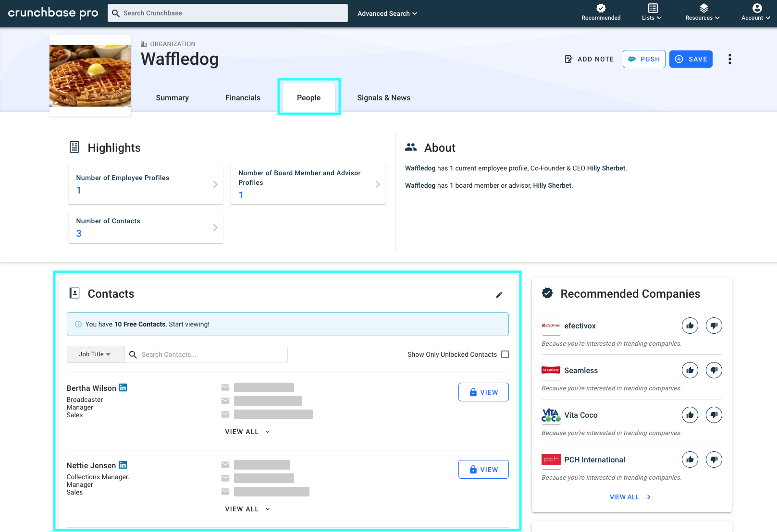Viewport: 777px width, 532px height.
Task: Click Hilly Sherbet link in CEO sentence
Action: click(x=606, y=168)
